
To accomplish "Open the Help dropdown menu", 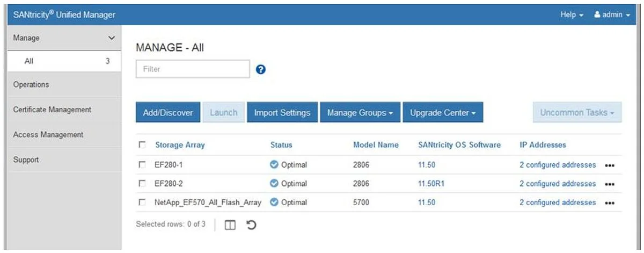I will (x=572, y=15).
